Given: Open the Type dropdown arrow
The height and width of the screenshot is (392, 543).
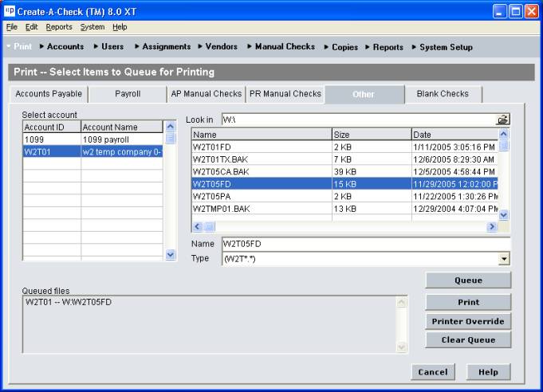Looking at the screenshot, I should tap(504, 259).
